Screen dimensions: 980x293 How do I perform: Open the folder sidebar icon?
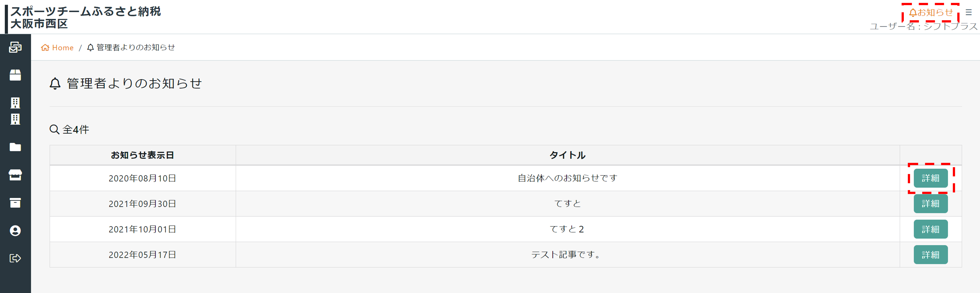click(x=15, y=147)
